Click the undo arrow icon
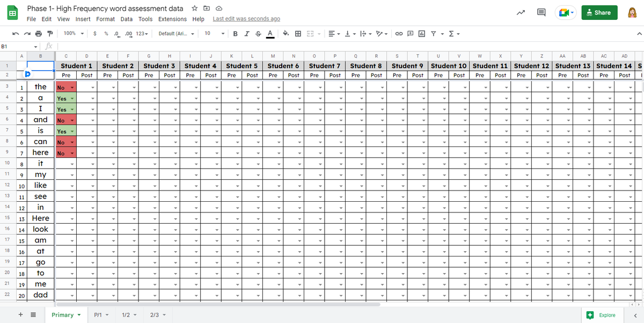The image size is (644, 323). click(16, 33)
